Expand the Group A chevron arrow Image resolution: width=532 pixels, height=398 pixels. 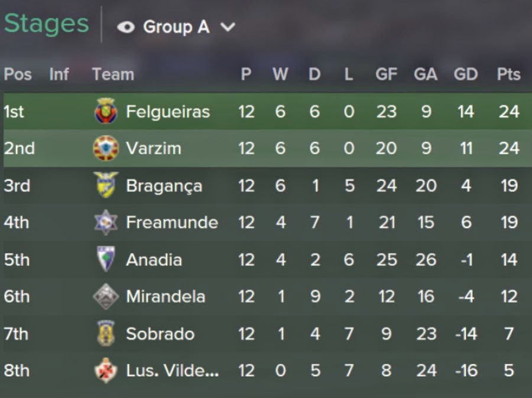point(228,27)
